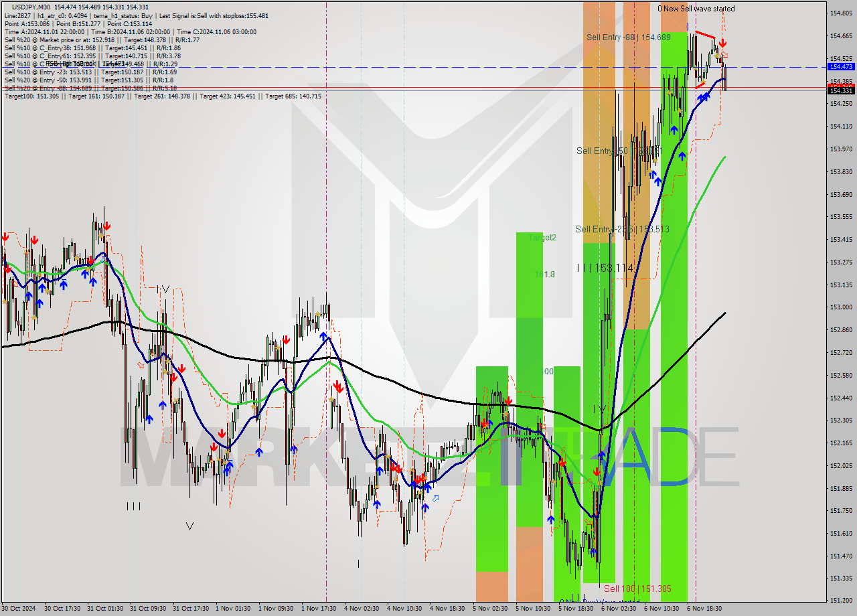
Task: Click the 'Sell 100 | 151.305' chart label
Action: click(637, 589)
